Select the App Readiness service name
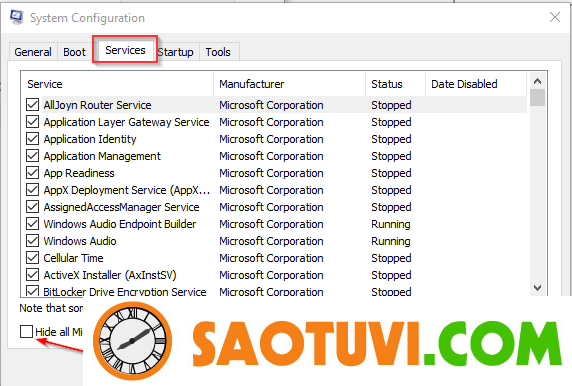 click(79, 173)
